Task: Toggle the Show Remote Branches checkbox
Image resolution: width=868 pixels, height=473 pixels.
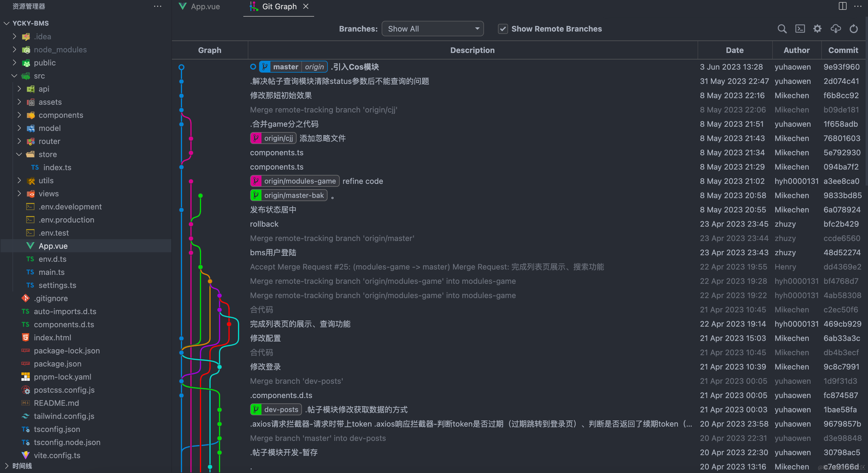Action: (502, 29)
